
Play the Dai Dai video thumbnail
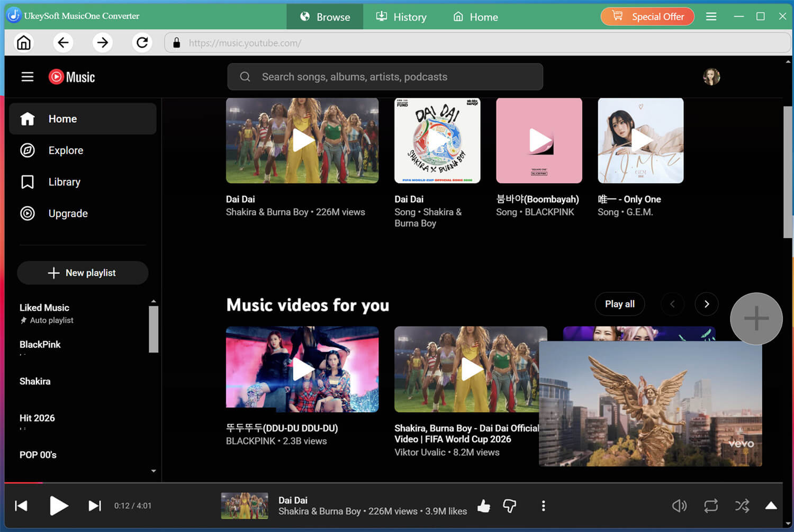coord(302,140)
